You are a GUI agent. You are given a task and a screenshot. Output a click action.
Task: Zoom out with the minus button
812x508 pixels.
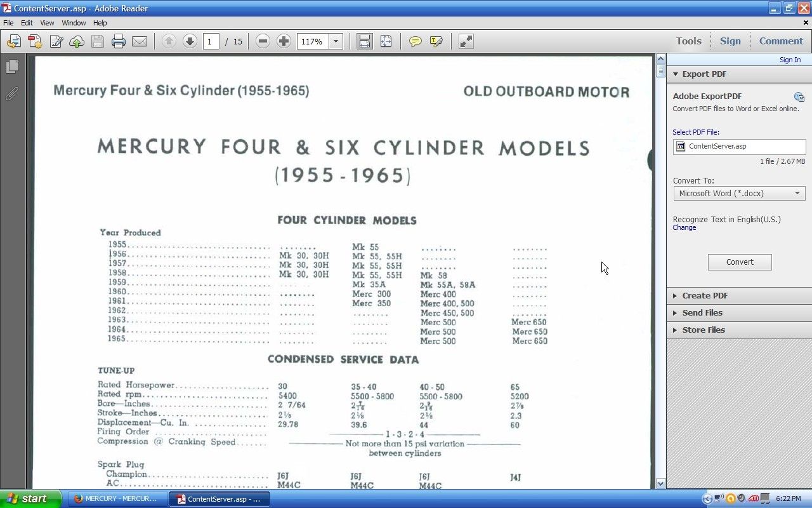(263, 41)
